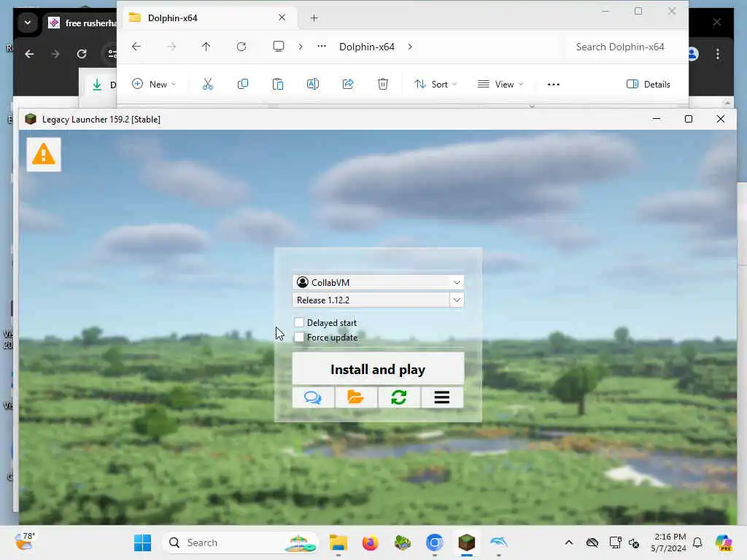
Task: Open Chrome's three-dot menu
Action: (x=718, y=54)
